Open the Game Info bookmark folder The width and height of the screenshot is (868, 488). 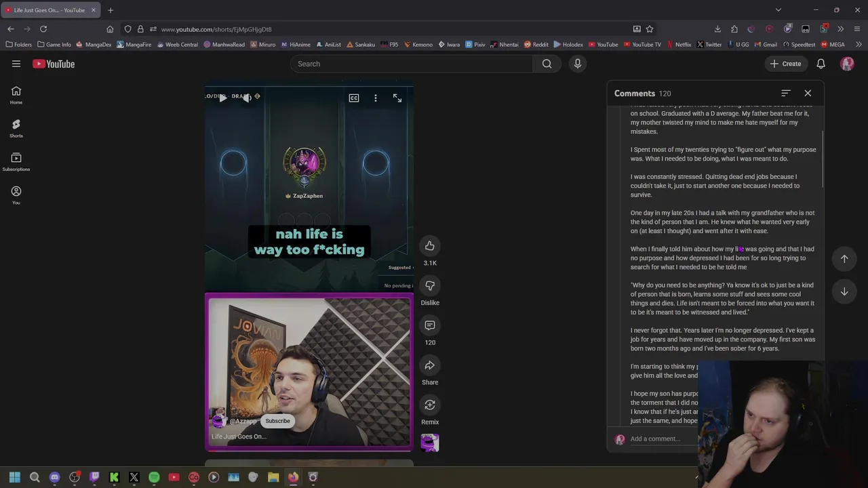tap(54, 45)
